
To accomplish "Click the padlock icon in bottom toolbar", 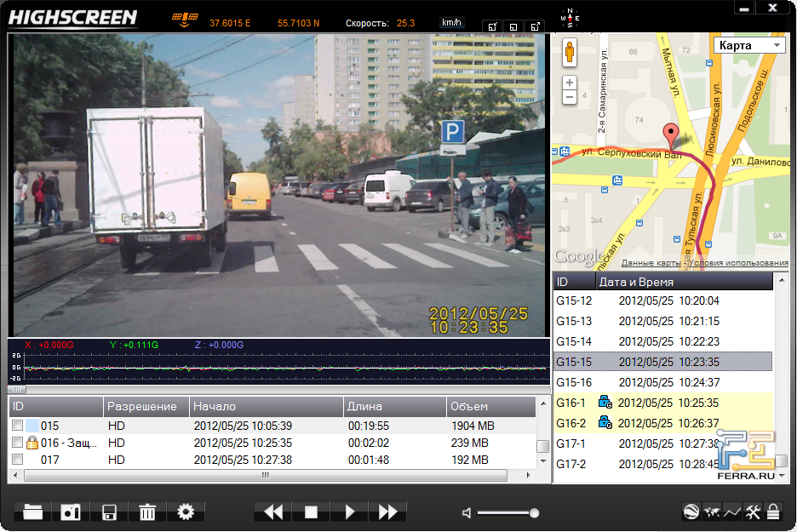I will click(x=773, y=512).
